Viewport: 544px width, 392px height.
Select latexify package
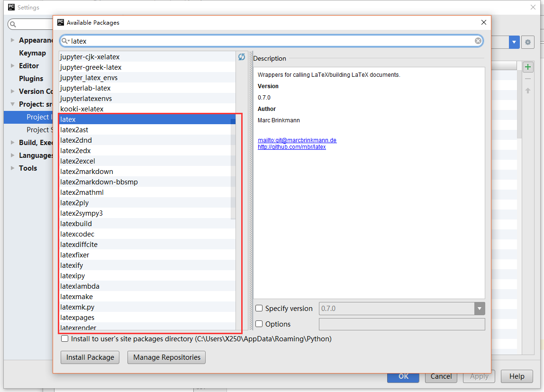point(147,265)
